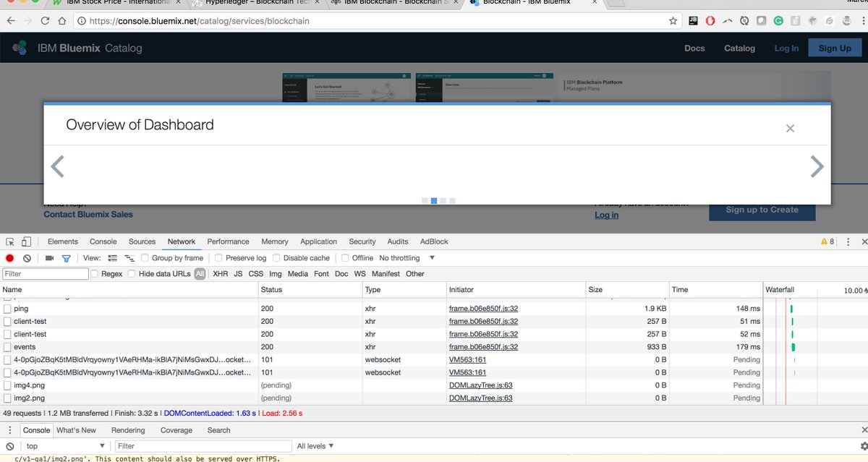This screenshot has width=868, height=462.
Task: Stop recording network log red button
Action: point(10,258)
